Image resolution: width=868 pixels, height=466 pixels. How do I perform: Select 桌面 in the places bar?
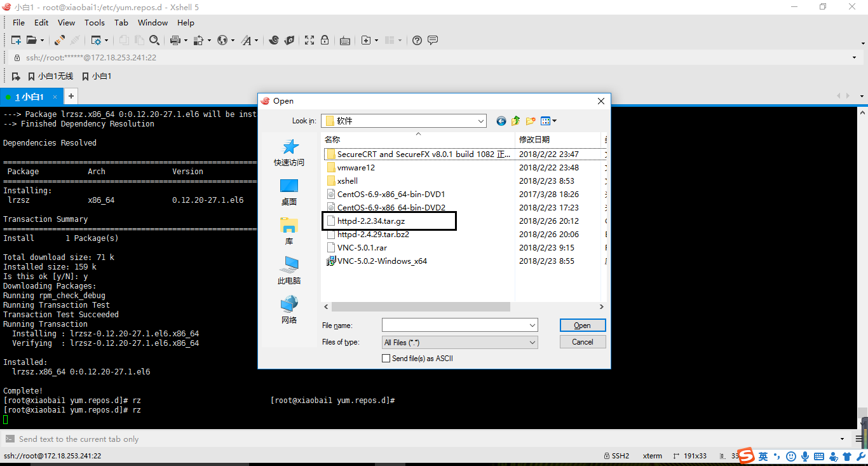[x=289, y=193]
